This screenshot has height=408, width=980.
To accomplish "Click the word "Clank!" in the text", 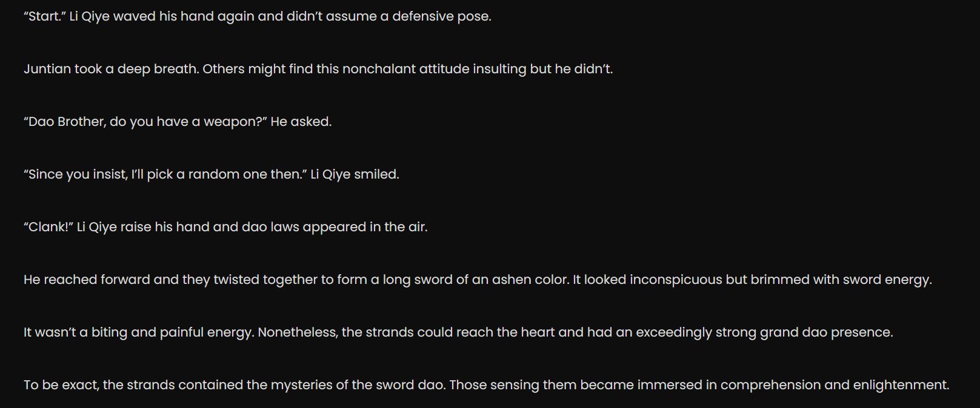I will pos(48,227).
